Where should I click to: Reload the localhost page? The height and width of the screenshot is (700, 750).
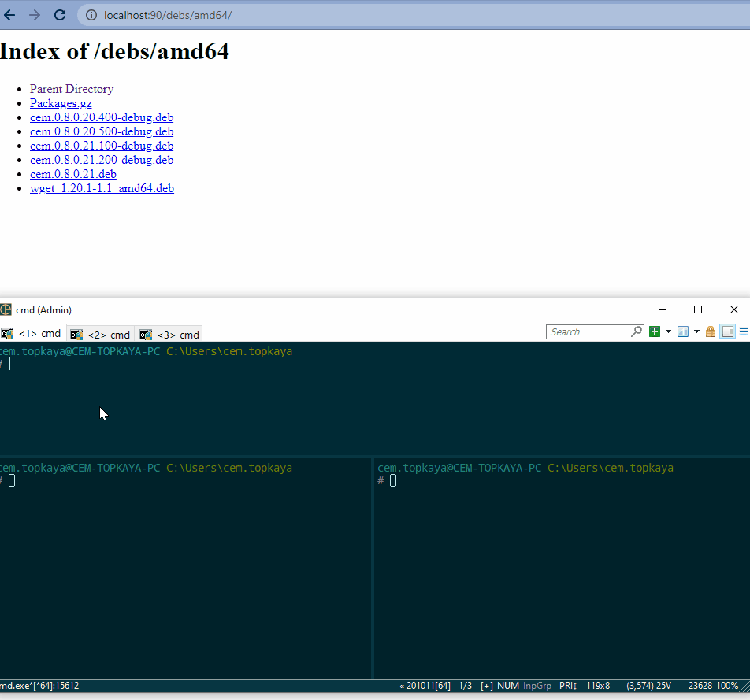[x=60, y=15]
